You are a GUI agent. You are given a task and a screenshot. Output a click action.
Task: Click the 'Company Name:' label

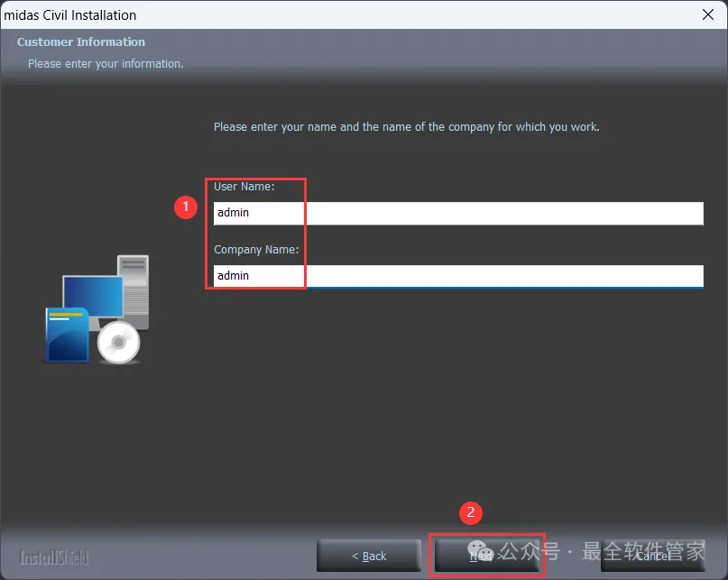256,250
